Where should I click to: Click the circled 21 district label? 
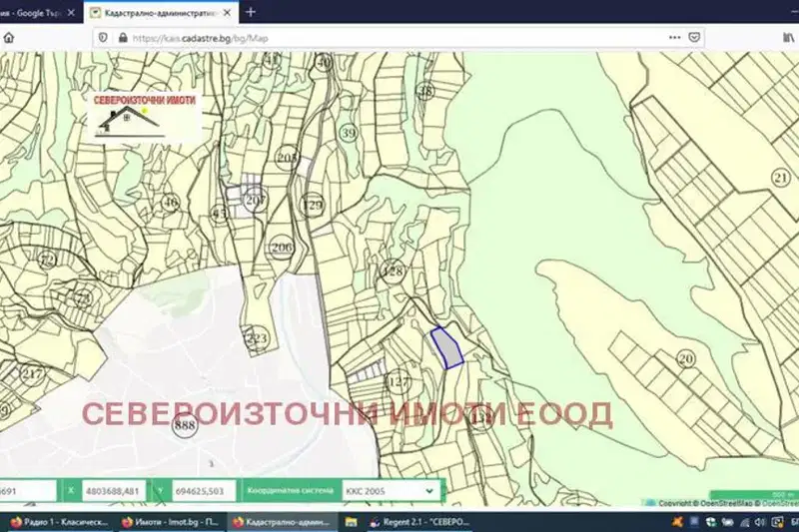(781, 178)
